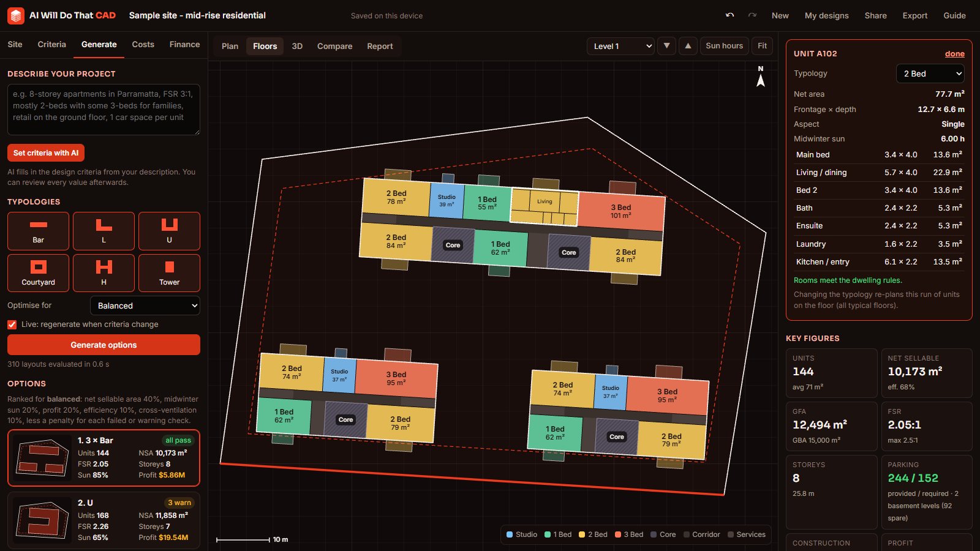Click the '3 warn' badge on option 2
This screenshot has height=551, width=980.
[179, 503]
